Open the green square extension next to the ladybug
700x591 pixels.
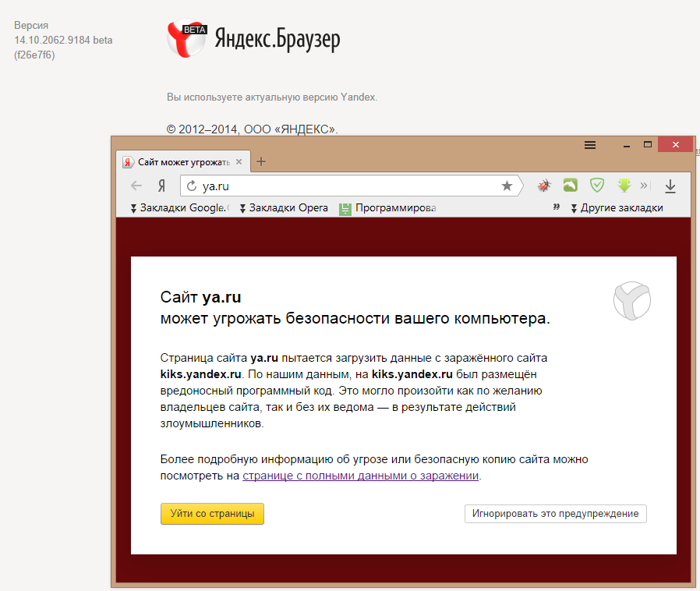[x=570, y=186]
